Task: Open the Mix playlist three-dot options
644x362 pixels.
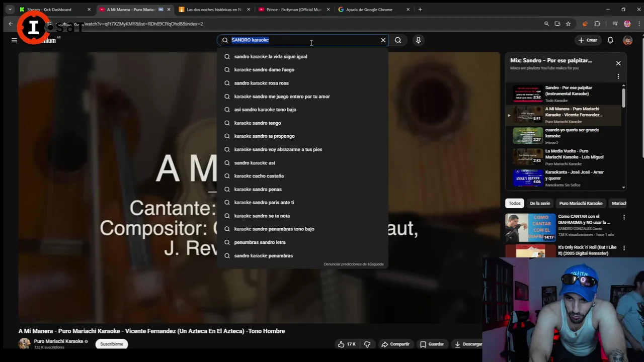Action: tap(618, 76)
